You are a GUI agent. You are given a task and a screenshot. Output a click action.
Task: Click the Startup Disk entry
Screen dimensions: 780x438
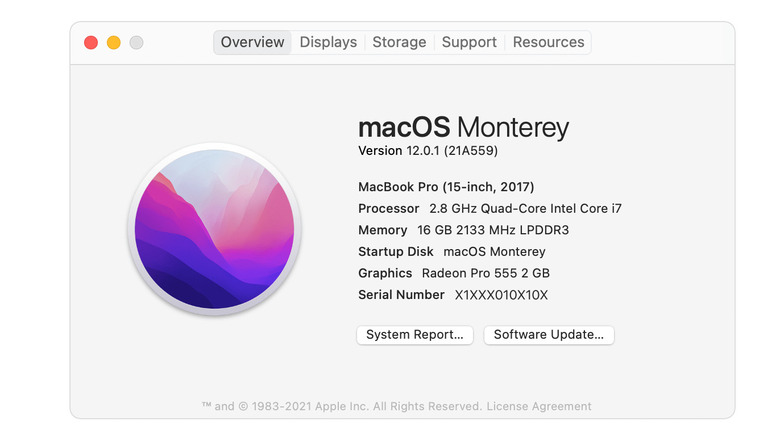click(452, 252)
